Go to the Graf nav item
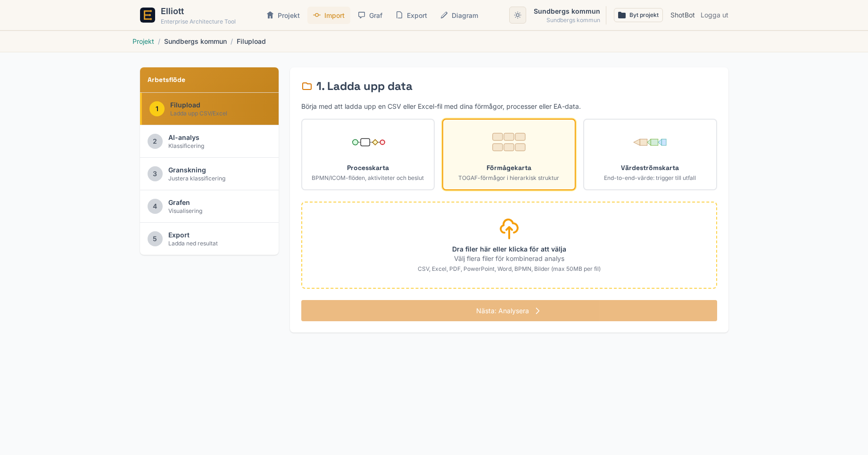 pyautogui.click(x=370, y=16)
